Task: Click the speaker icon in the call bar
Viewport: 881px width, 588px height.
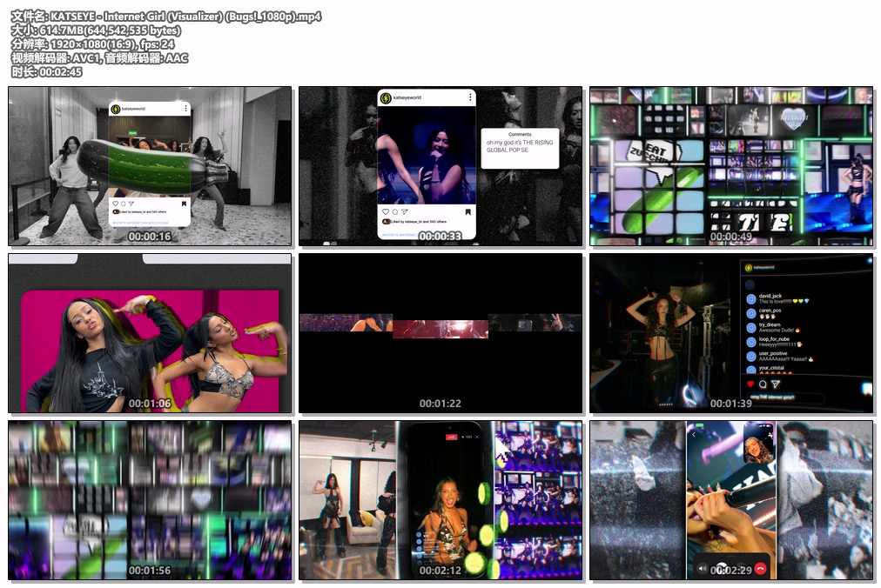Action: pyautogui.click(x=703, y=568)
